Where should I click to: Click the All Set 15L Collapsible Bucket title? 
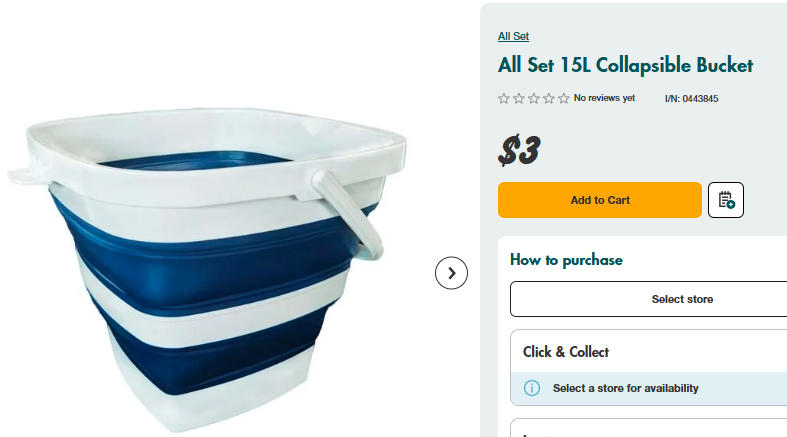(625, 66)
